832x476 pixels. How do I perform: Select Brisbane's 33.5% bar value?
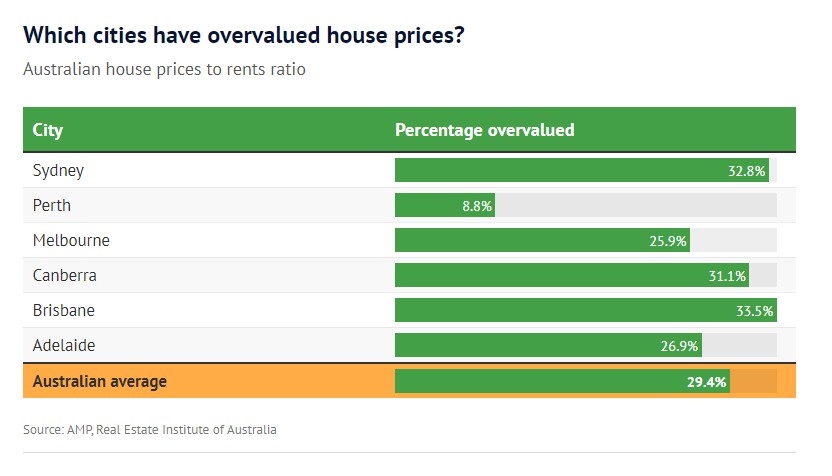pos(754,311)
